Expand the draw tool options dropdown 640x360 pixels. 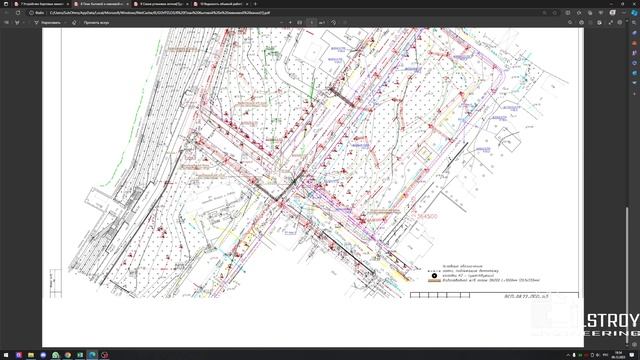coord(66,22)
